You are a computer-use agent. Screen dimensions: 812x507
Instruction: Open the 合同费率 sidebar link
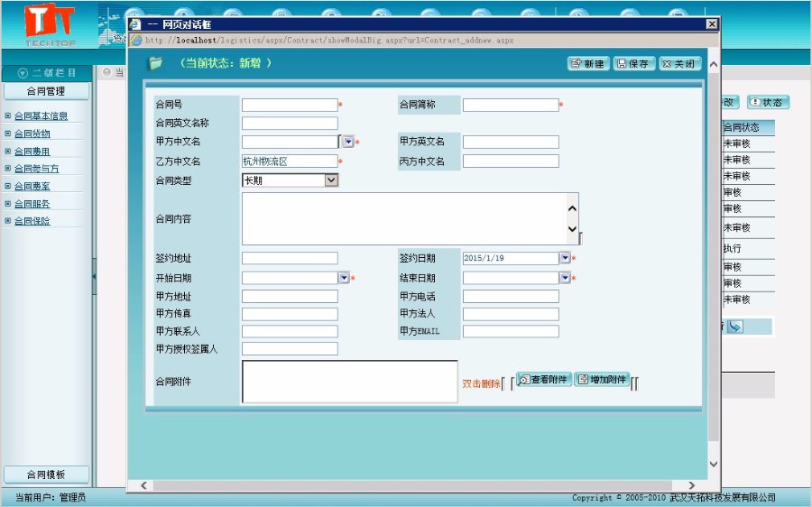coord(32,186)
